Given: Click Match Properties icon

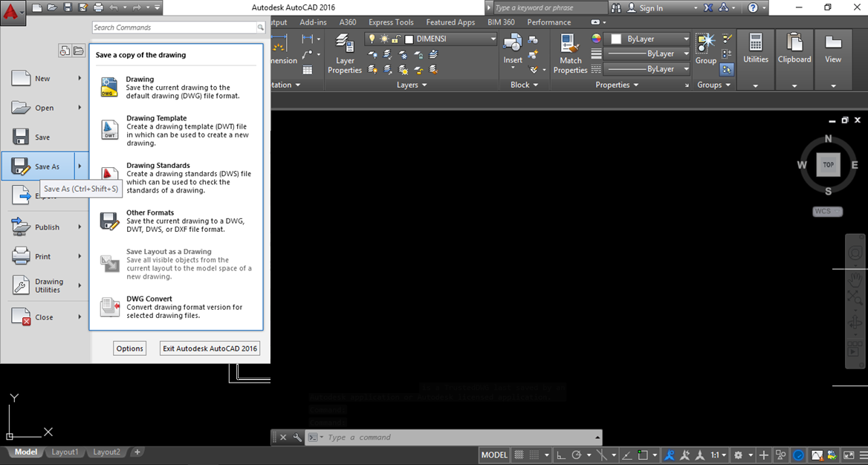Looking at the screenshot, I should [569, 44].
